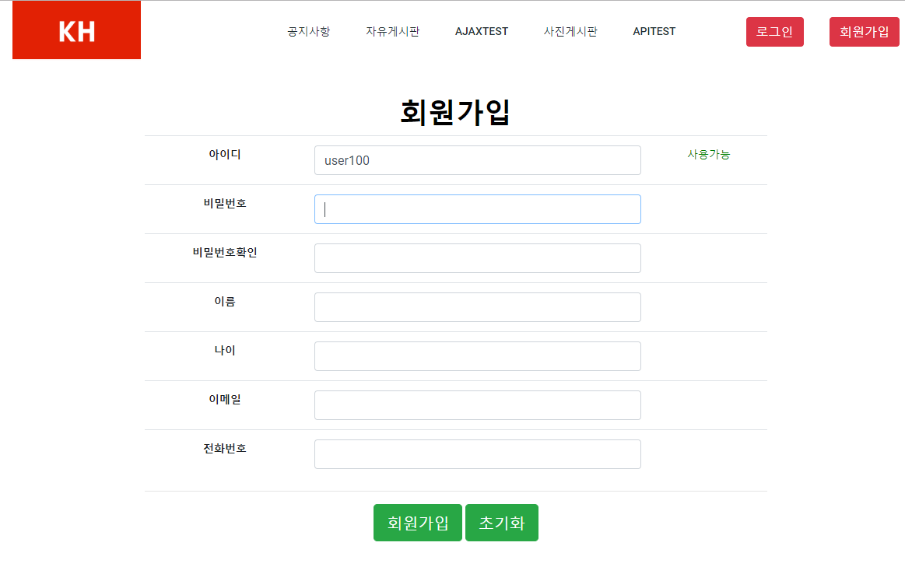Focus the 아이디 field containing user100

pyautogui.click(x=477, y=160)
